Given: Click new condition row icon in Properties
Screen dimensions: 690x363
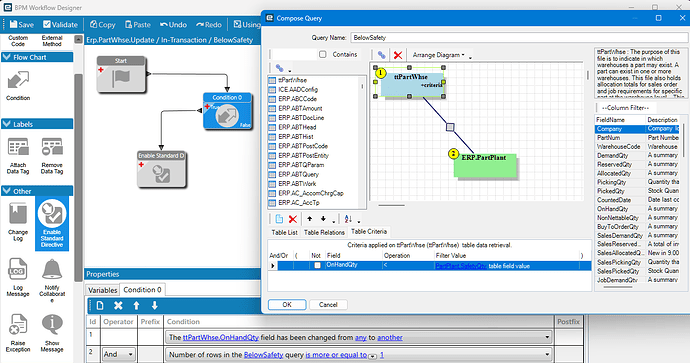Looking at the screenshot, I should point(100,305).
